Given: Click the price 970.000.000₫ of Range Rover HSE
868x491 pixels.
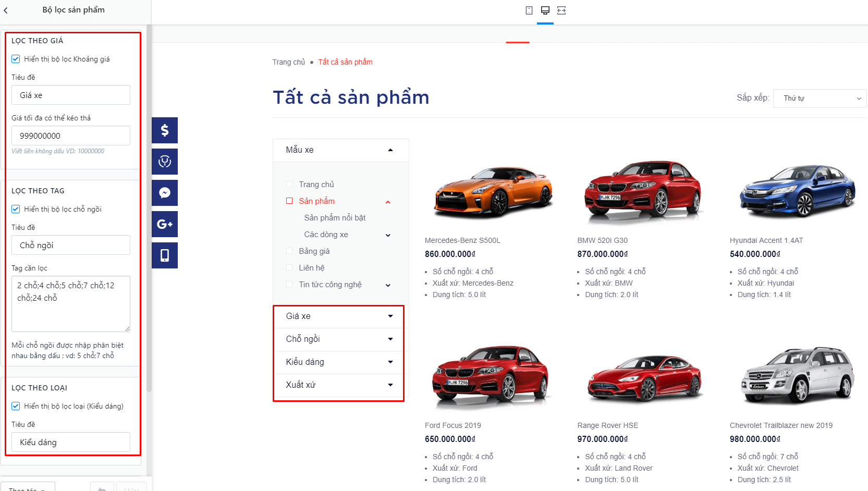Looking at the screenshot, I should coord(602,439).
